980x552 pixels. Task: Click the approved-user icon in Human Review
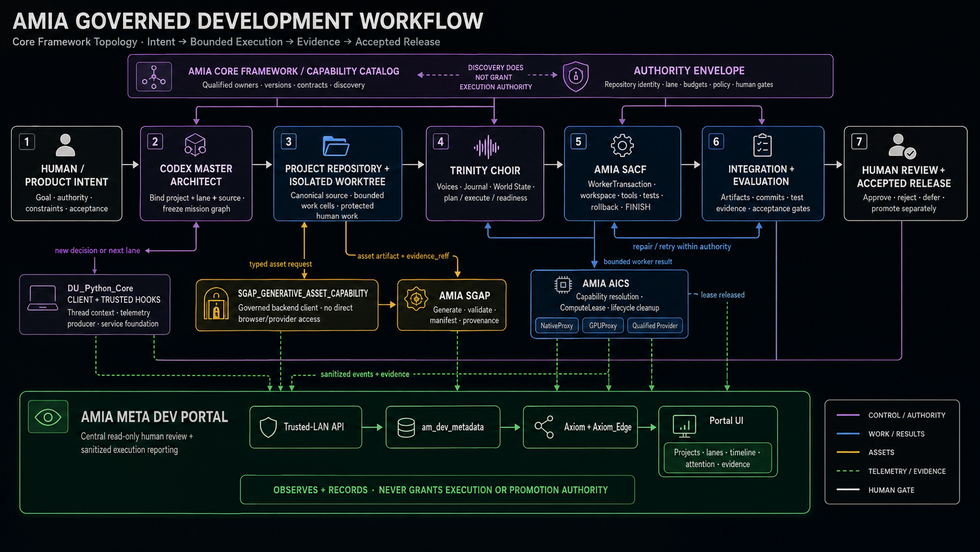[901, 146]
